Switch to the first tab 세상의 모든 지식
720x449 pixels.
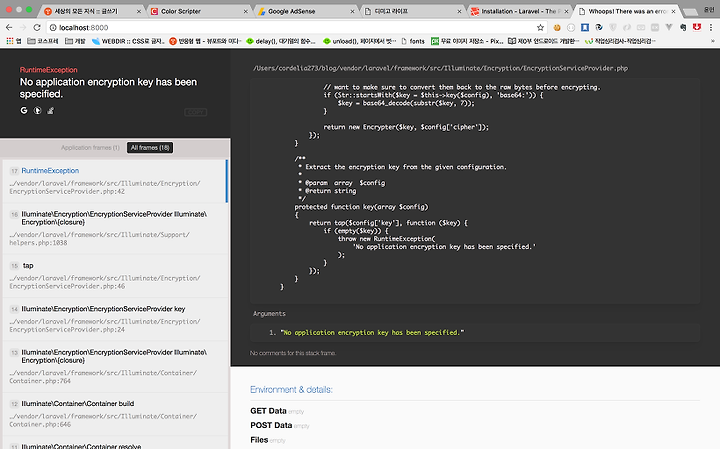pos(93,11)
